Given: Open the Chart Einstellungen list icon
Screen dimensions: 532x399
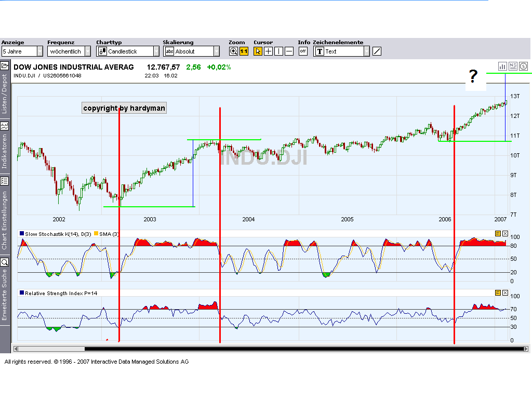Looking at the screenshot, I should coord(5,181).
